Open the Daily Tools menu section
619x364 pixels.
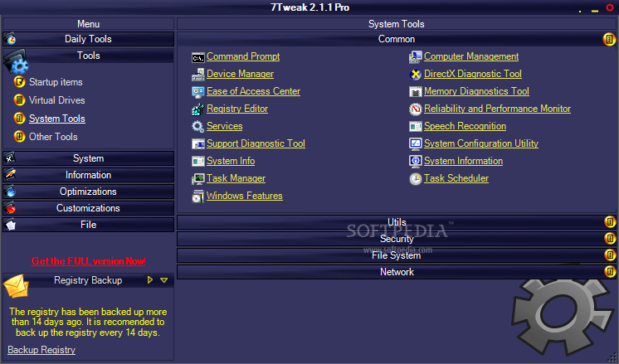[x=89, y=39]
